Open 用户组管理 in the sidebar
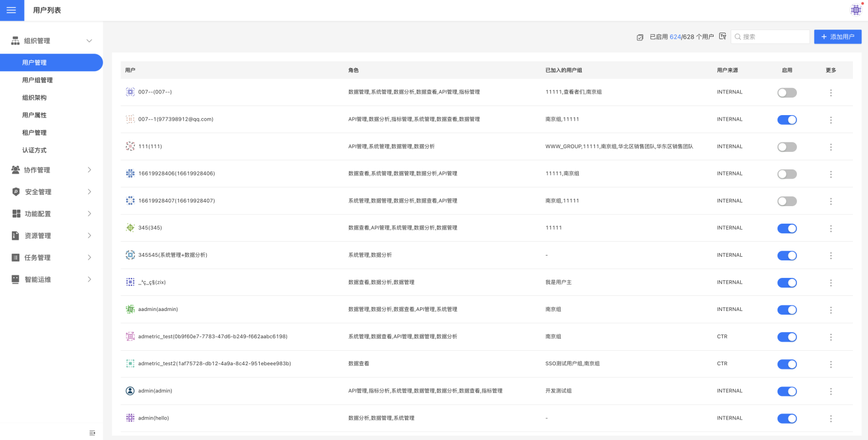868x440 pixels. 37,80
